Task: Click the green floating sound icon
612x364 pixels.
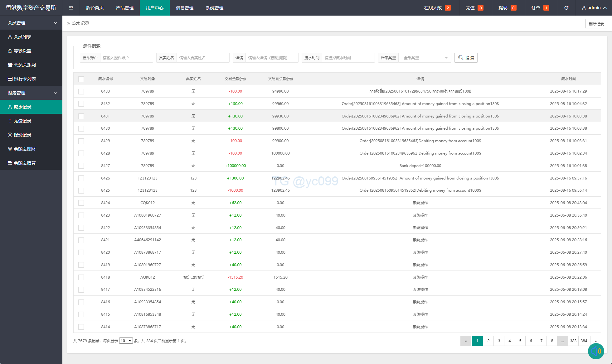Action: 596,351
